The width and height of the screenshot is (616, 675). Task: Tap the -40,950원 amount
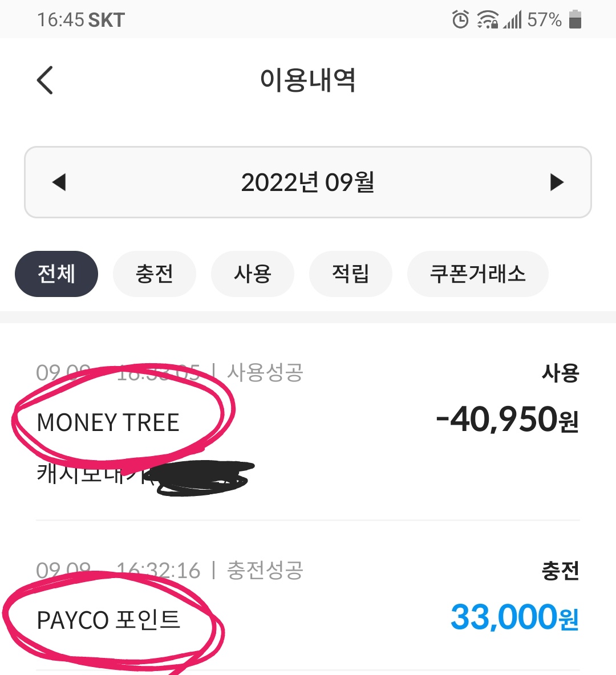507,420
